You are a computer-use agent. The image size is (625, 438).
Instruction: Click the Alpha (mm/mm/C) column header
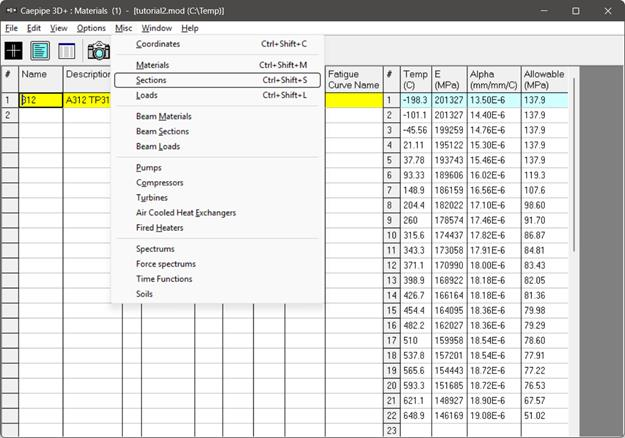(493, 79)
